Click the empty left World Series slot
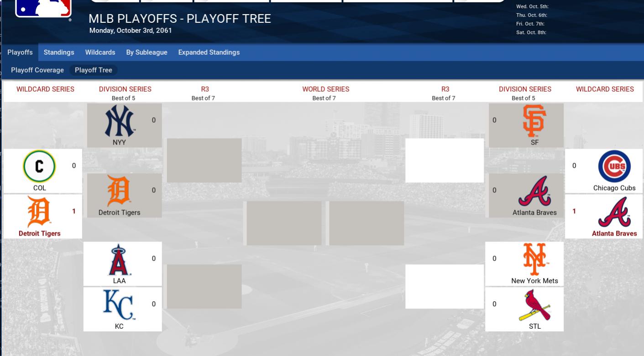This screenshot has width=644, height=356. [284, 223]
